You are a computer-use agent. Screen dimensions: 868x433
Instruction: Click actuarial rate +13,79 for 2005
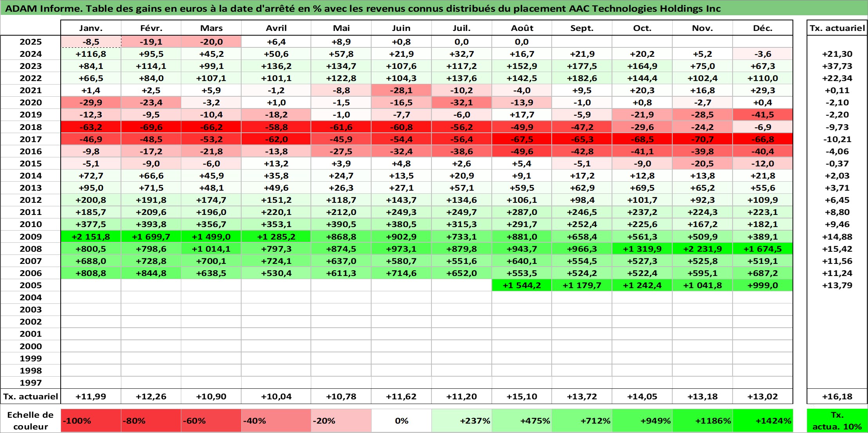837,285
